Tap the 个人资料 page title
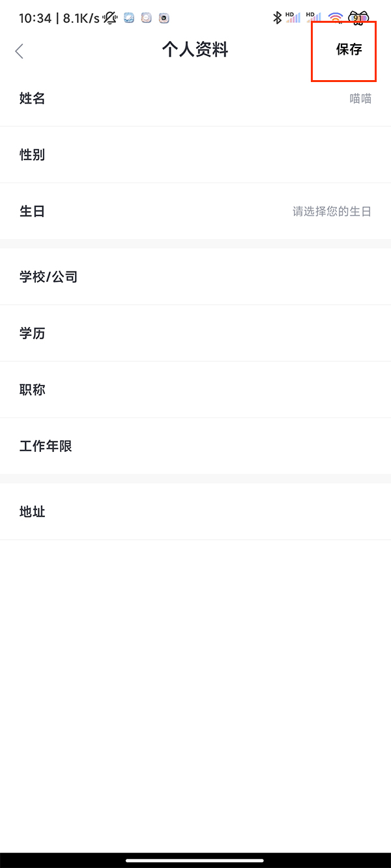 point(195,50)
